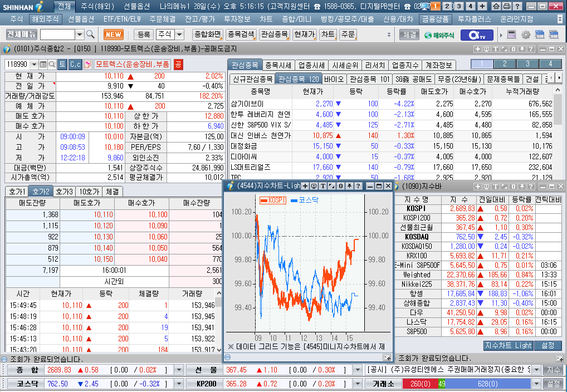567x392 pixels.
Task: Click the 지수차트 Light button
Action: pyautogui.click(x=508, y=346)
